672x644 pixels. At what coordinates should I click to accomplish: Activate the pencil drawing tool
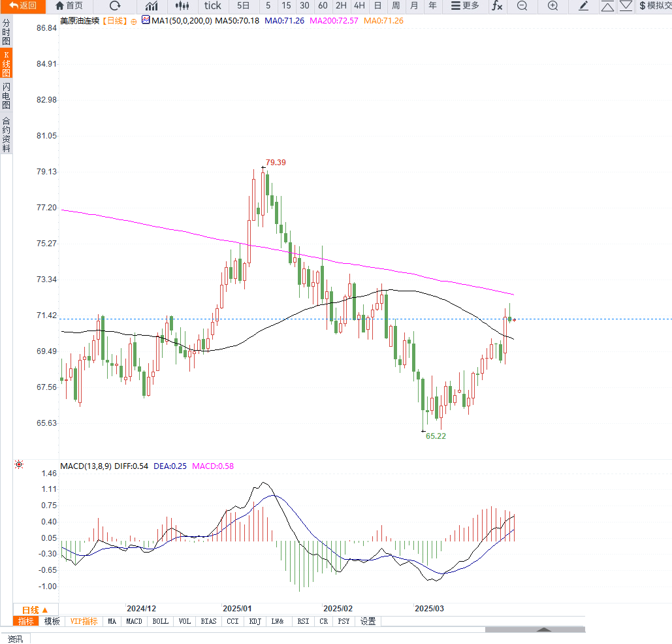point(584,6)
